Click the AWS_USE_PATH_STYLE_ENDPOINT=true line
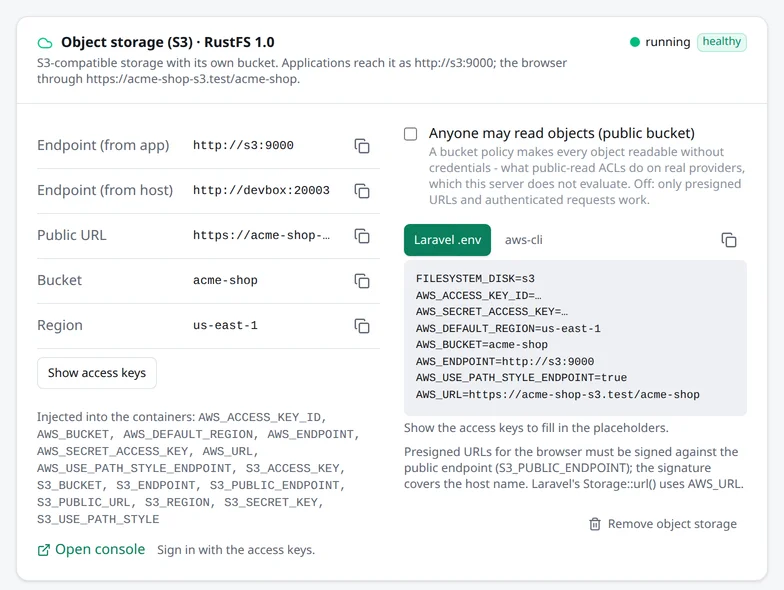The image size is (784, 590). pos(522,378)
